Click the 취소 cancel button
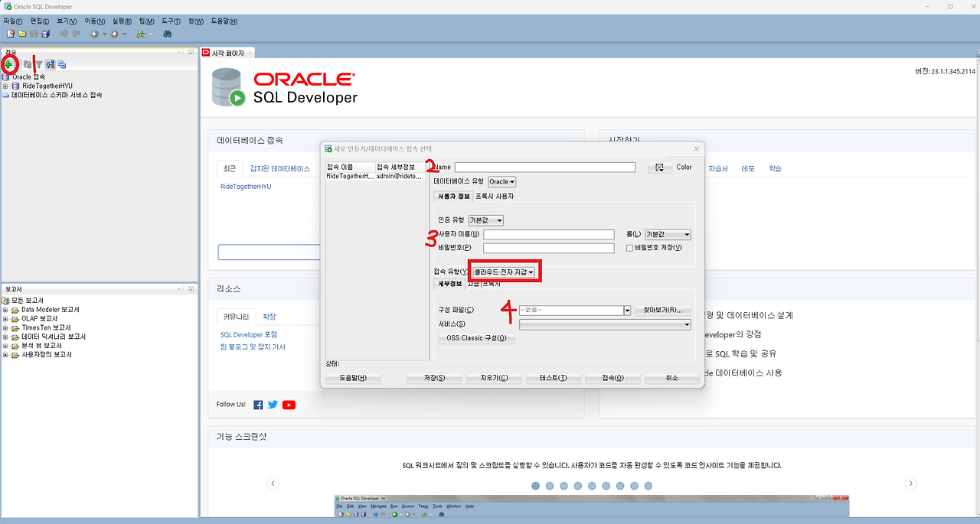 tap(671, 378)
